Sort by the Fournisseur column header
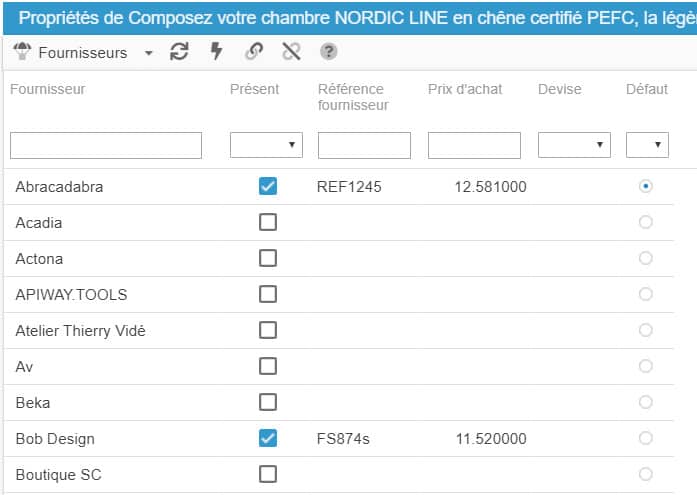 [48, 89]
